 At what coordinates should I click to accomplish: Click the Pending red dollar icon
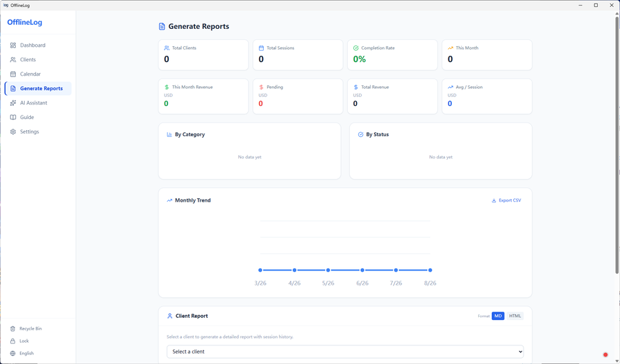click(x=261, y=87)
